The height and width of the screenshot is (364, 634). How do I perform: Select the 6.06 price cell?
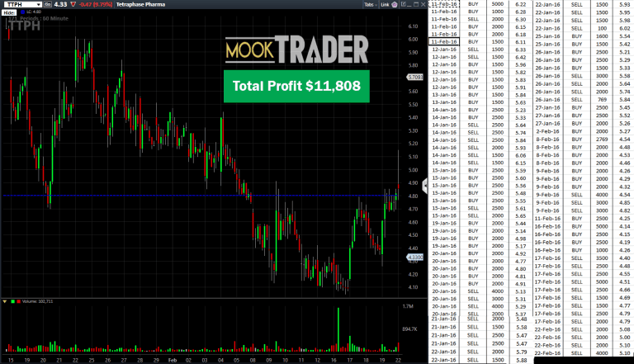tap(520, 155)
